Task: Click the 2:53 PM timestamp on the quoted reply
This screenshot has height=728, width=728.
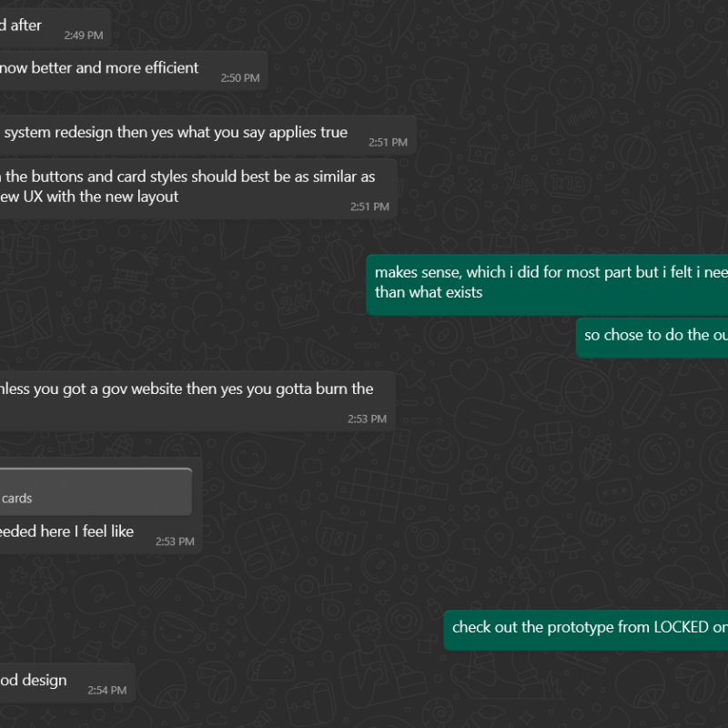Action: (x=175, y=541)
